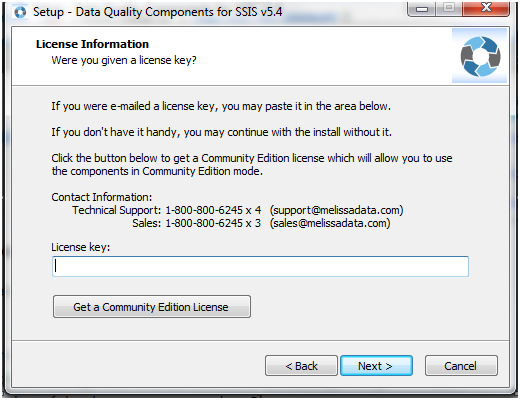
Task: Minimize the Setup window
Action: point(422,9)
